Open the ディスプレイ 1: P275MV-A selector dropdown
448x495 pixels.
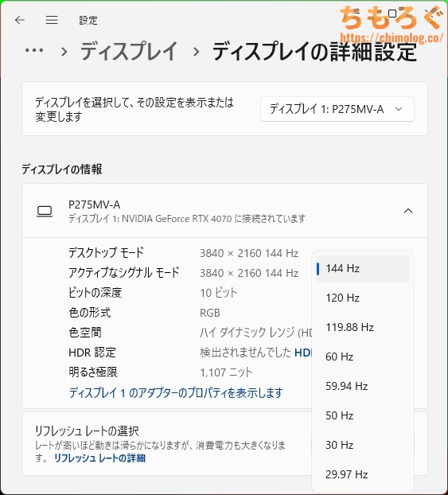(337, 109)
